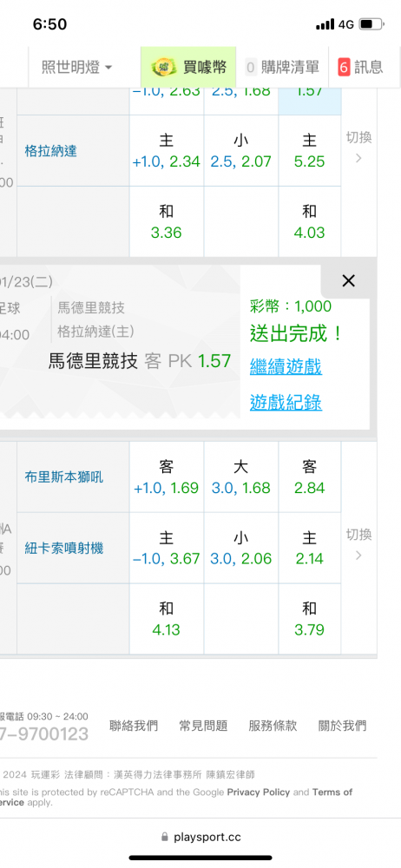This screenshot has height=868, width=401.
Task: Open the Terms of Service link
Action: (x=332, y=792)
